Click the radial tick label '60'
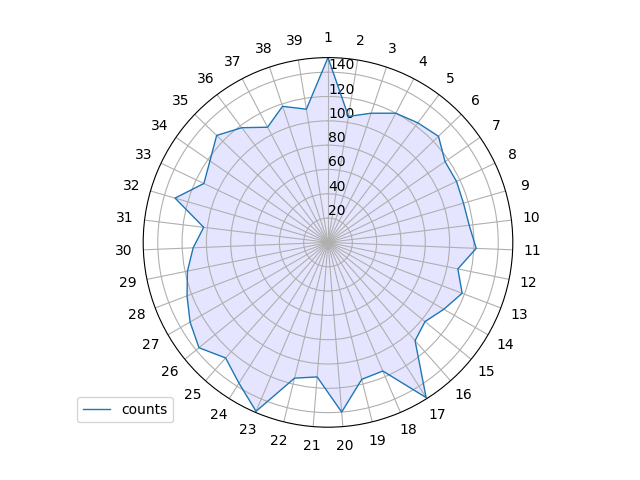Image resolution: width=640 pixels, height=480 pixels. (337, 162)
